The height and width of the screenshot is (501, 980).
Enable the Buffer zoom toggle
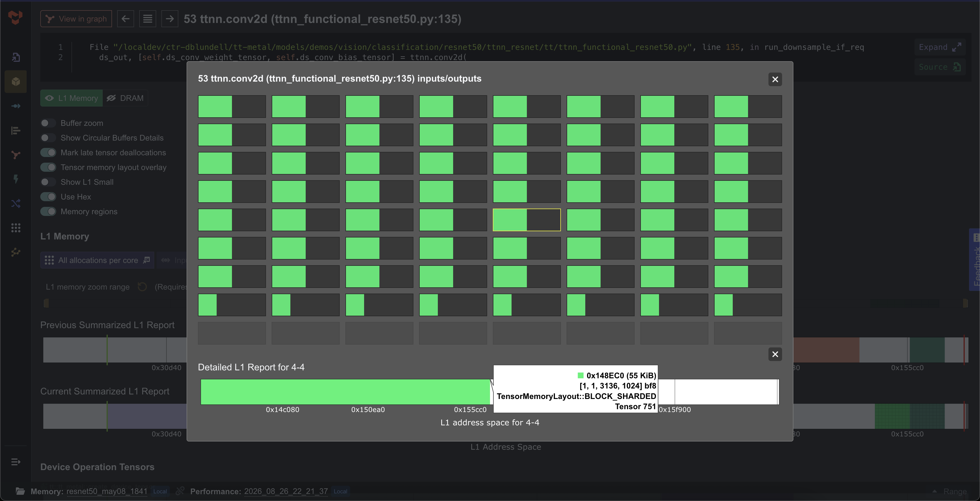click(x=48, y=123)
